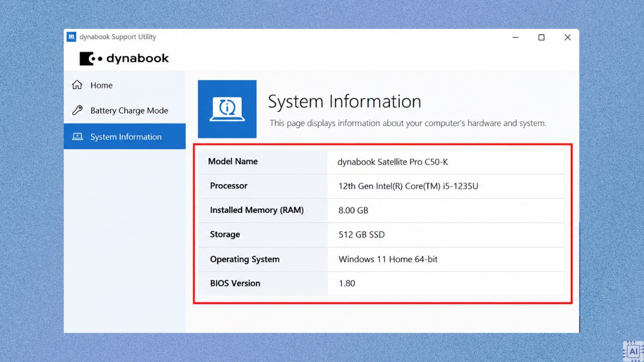Viewport: 644px width, 362px height.
Task: Click the 512 GB SSD value
Action: (361, 234)
